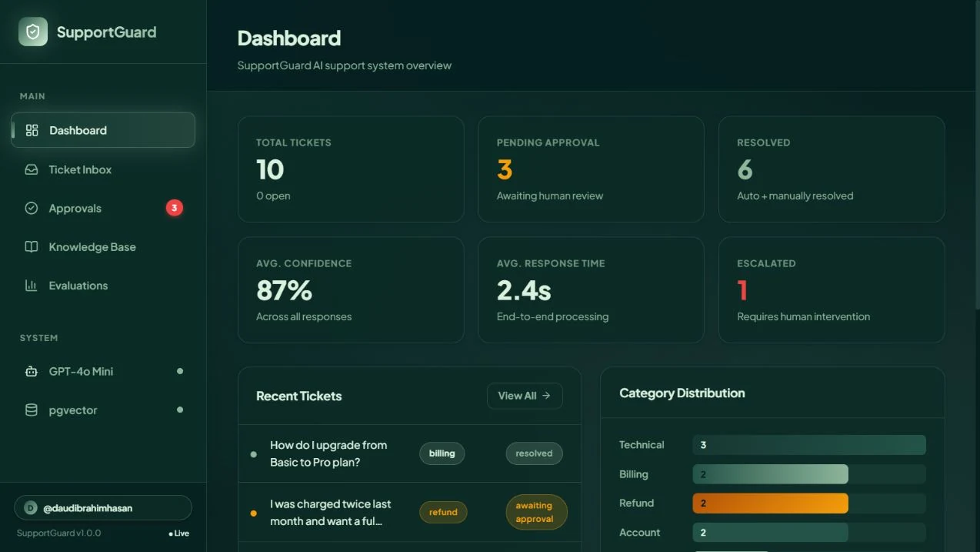This screenshot has width=980, height=552.
Task: Open the Avg. Response Time card
Action: 591,290
